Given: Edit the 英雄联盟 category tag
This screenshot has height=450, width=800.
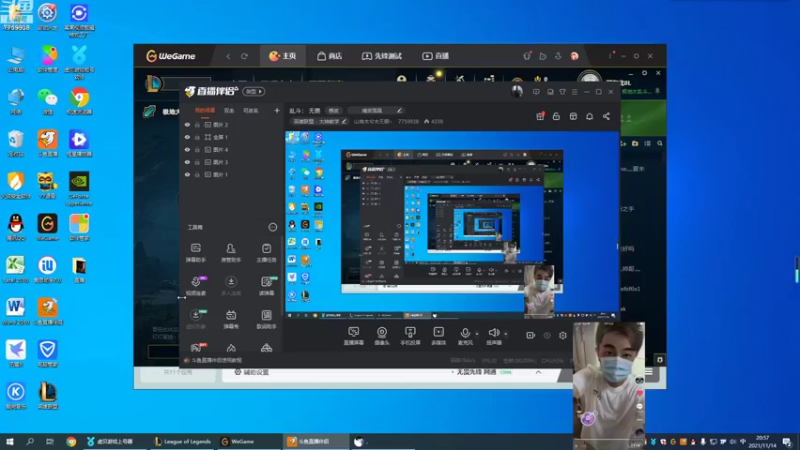Looking at the screenshot, I should coord(319,121).
